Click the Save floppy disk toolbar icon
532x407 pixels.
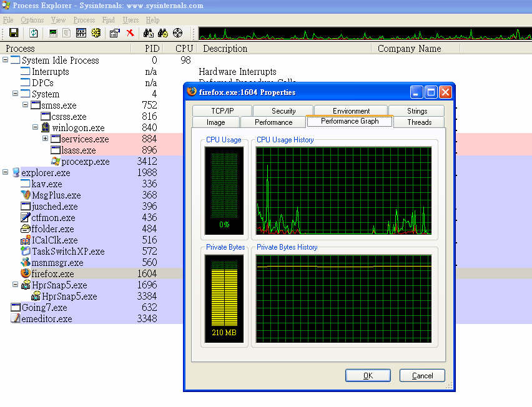[13, 33]
